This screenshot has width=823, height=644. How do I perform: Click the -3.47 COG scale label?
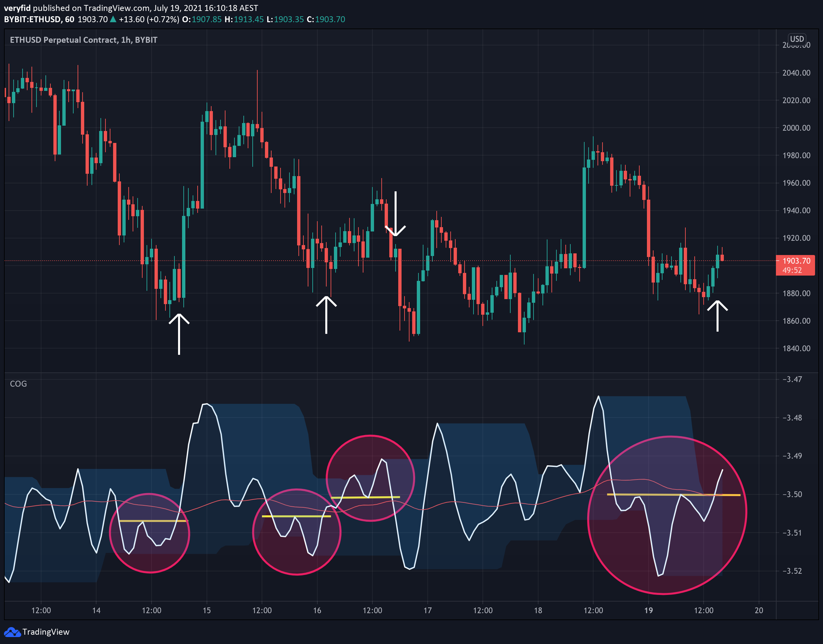(x=792, y=379)
